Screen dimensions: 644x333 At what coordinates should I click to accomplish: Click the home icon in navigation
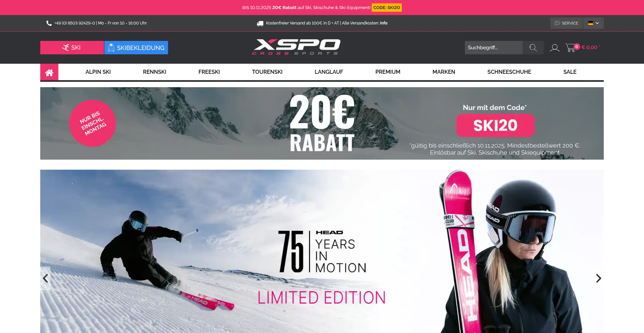pyautogui.click(x=49, y=72)
